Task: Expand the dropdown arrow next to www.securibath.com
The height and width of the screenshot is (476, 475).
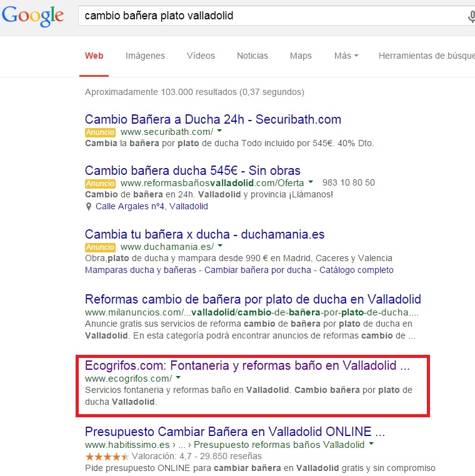Action: pos(220,132)
